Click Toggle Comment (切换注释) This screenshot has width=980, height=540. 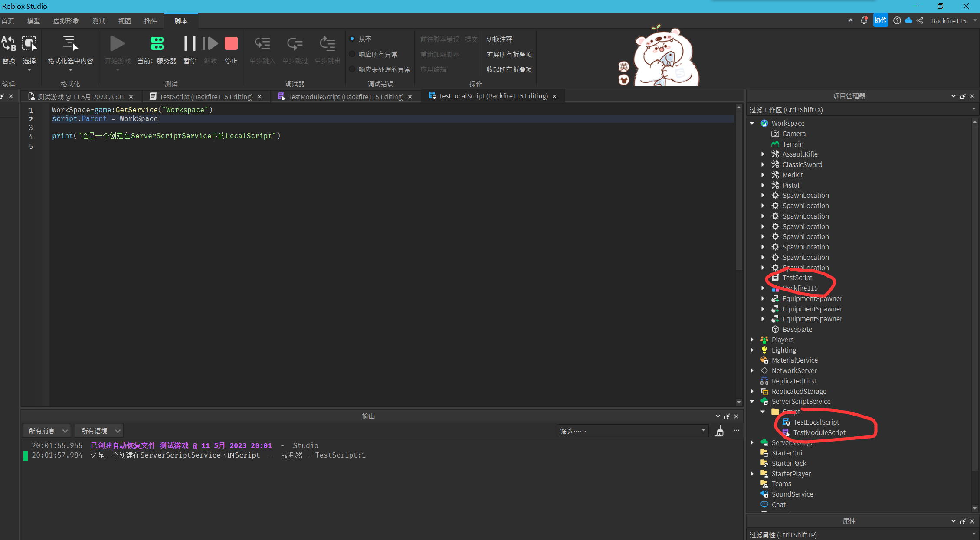(499, 39)
